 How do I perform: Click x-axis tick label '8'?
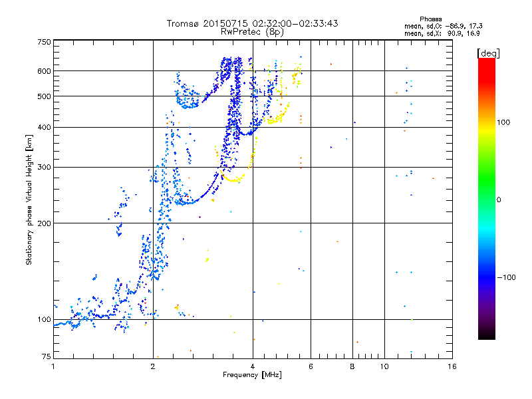point(352,366)
